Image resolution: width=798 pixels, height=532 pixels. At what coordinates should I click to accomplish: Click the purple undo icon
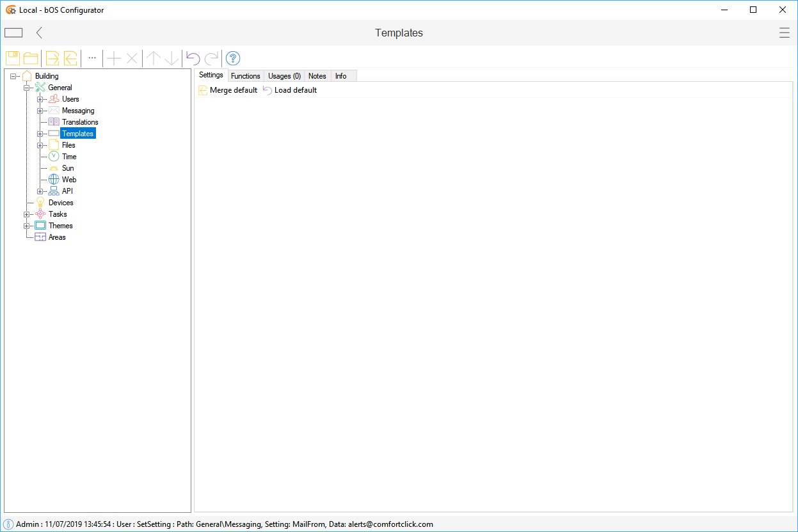[x=193, y=58]
